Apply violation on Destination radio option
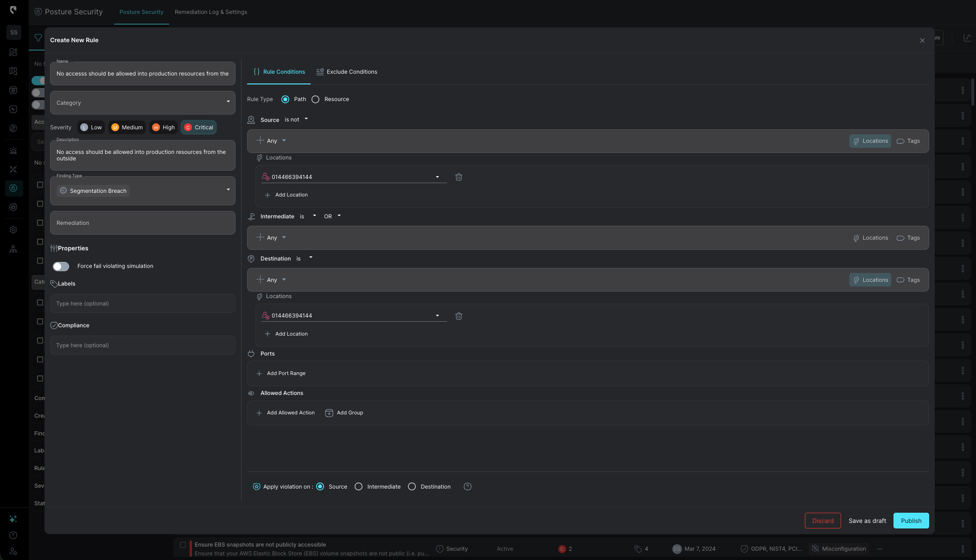 (x=412, y=487)
